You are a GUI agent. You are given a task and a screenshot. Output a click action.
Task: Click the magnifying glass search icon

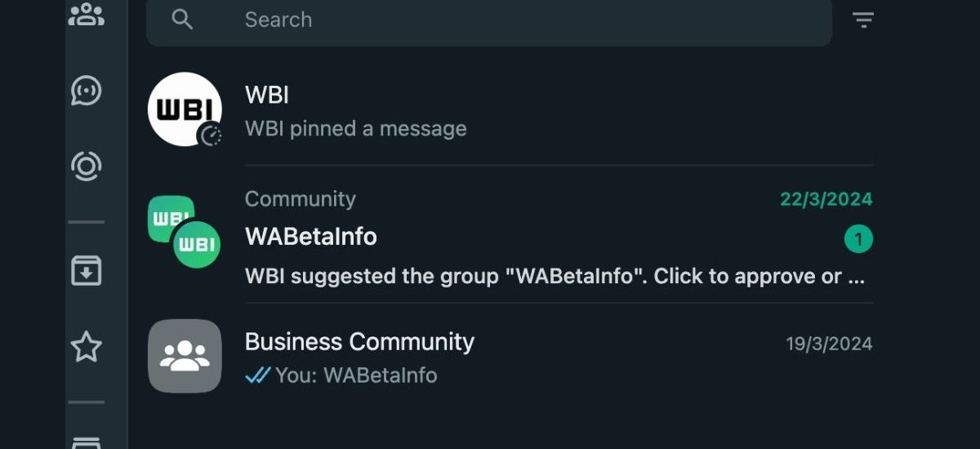(182, 20)
